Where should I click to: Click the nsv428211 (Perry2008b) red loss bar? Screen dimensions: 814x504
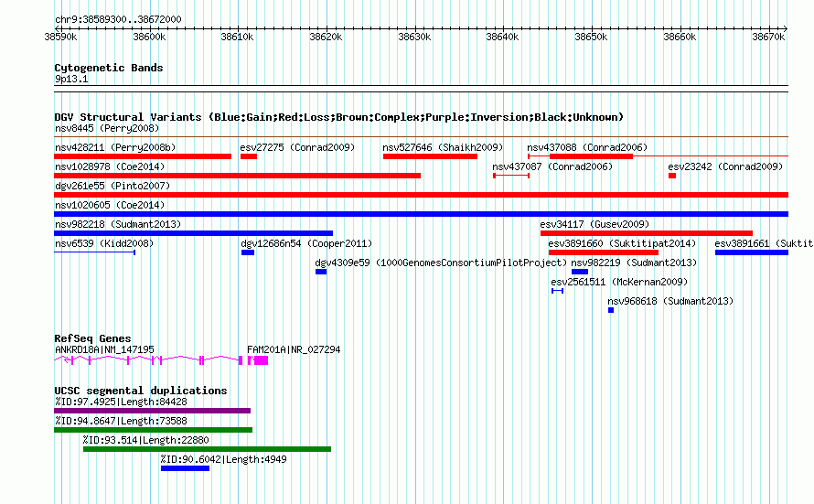pos(143,156)
